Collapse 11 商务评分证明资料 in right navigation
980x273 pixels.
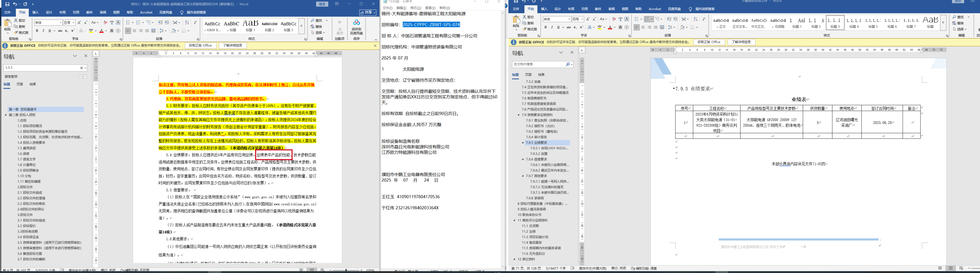click(x=514, y=220)
